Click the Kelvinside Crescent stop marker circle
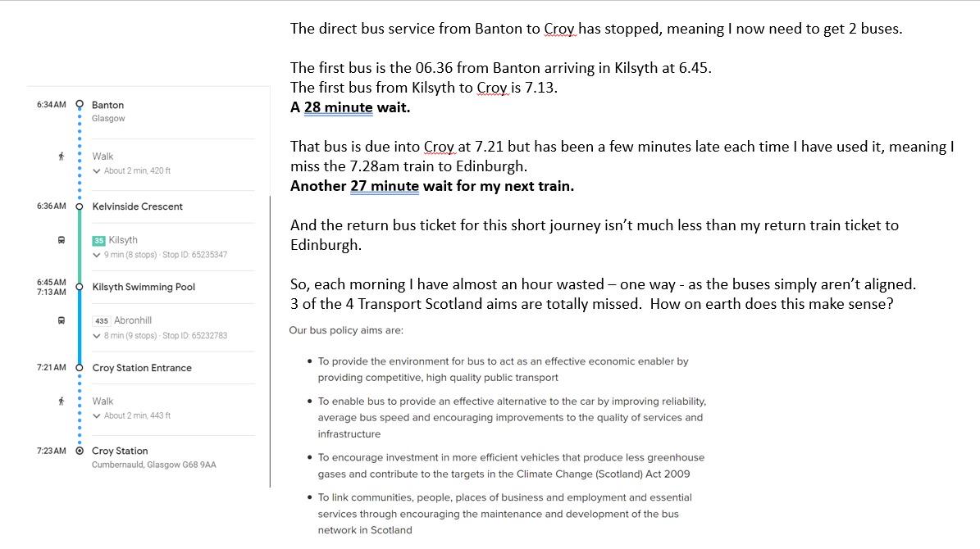The height and width of the screenshot is (549, 980). 80,206
